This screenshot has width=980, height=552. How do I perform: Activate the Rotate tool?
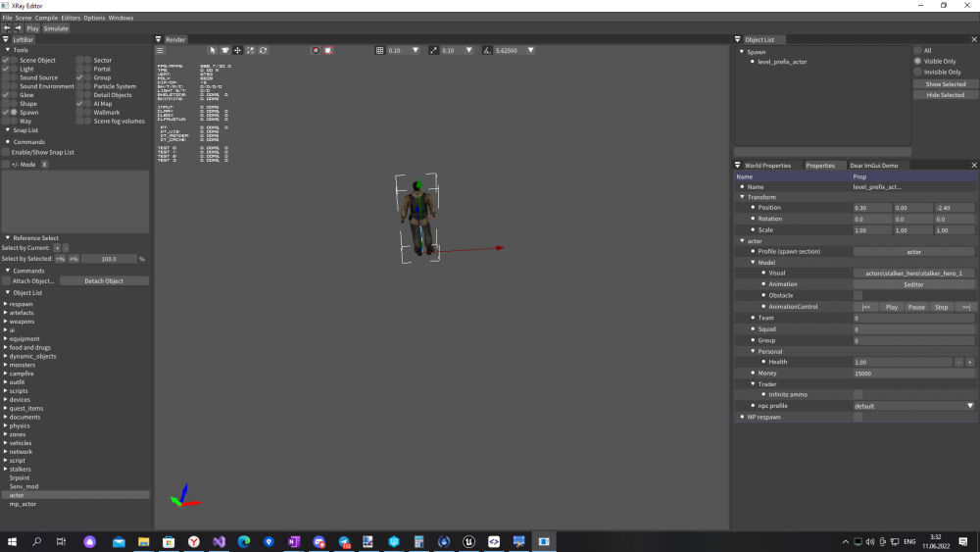[263, 51]
